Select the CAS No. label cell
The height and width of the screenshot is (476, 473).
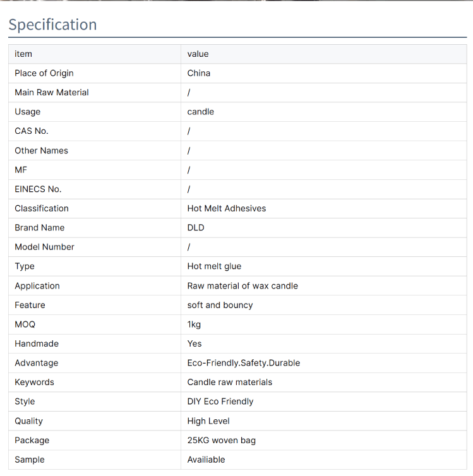click(32, 131)
